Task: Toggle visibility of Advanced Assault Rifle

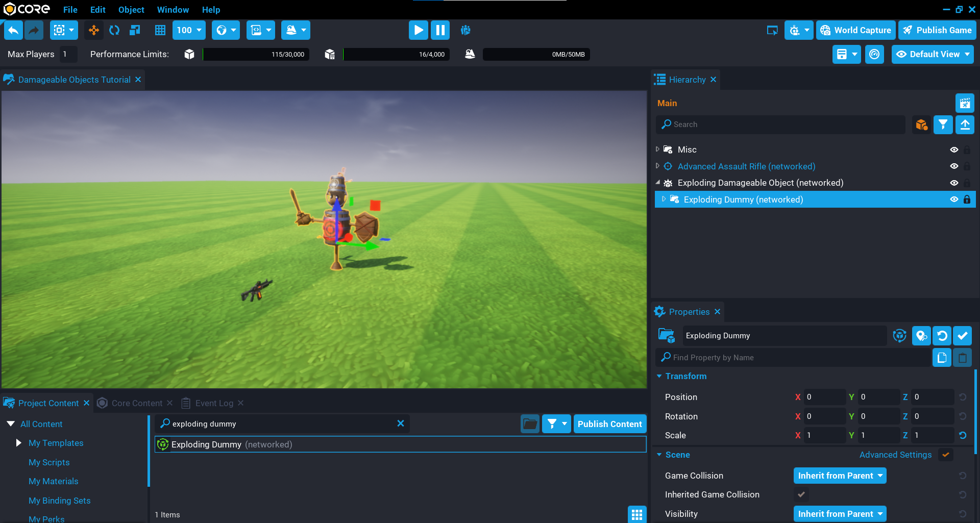Action: [x=953, y=166]
